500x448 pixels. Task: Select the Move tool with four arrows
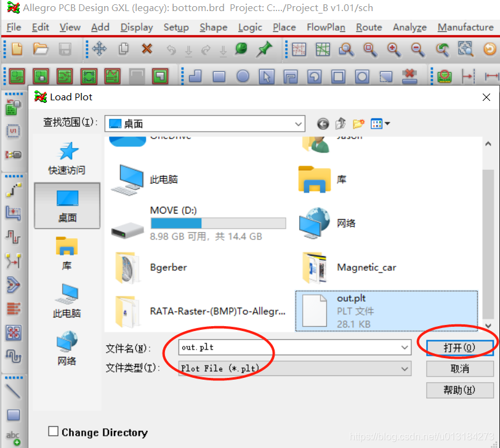pos(100,49)
